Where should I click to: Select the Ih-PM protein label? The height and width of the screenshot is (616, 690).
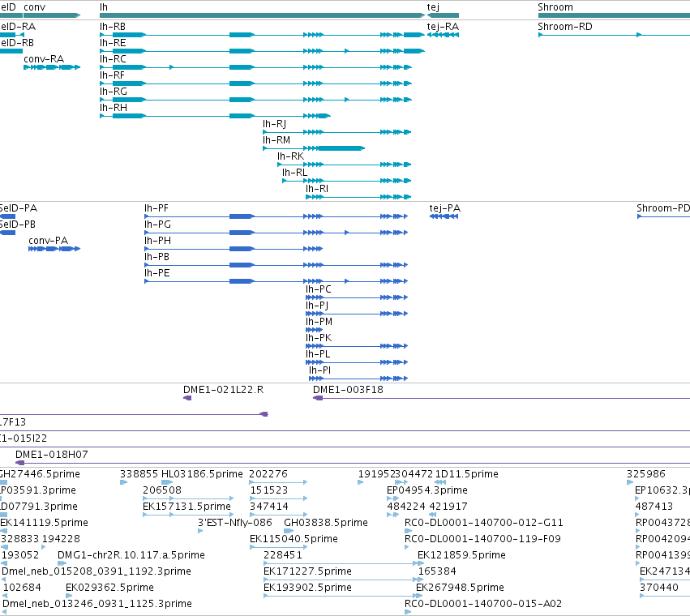click(x=319, y=322)
